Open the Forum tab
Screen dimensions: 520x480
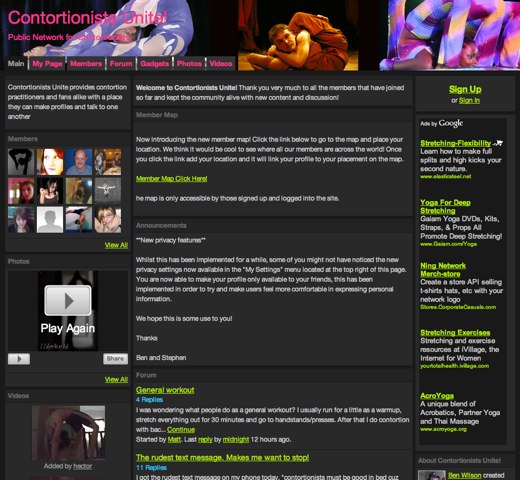pos(121,64)
